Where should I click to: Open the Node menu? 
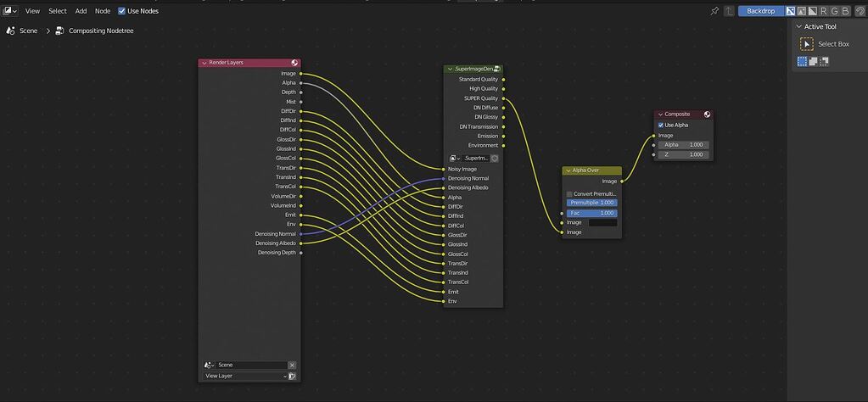tap(103, 11)
